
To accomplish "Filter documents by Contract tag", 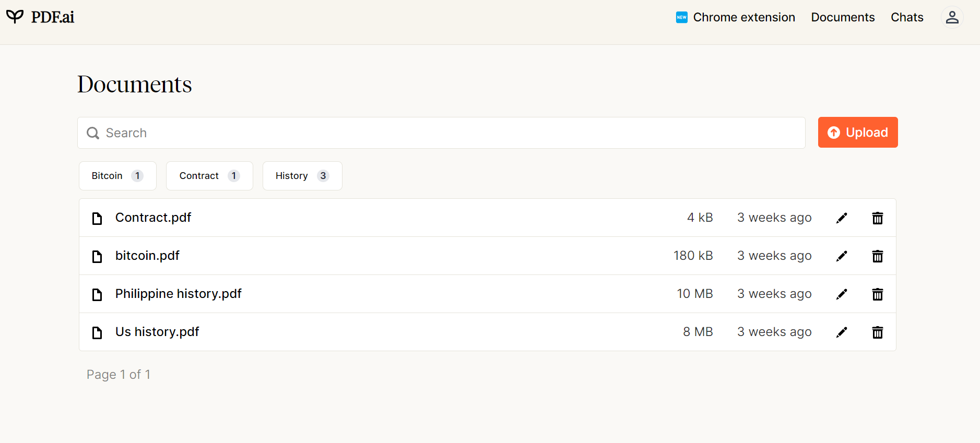I will 209,176.
